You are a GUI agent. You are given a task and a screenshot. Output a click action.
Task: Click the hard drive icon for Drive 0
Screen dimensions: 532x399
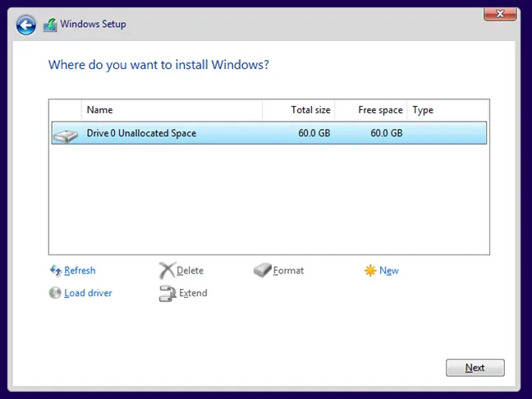[x=66, y=134]
